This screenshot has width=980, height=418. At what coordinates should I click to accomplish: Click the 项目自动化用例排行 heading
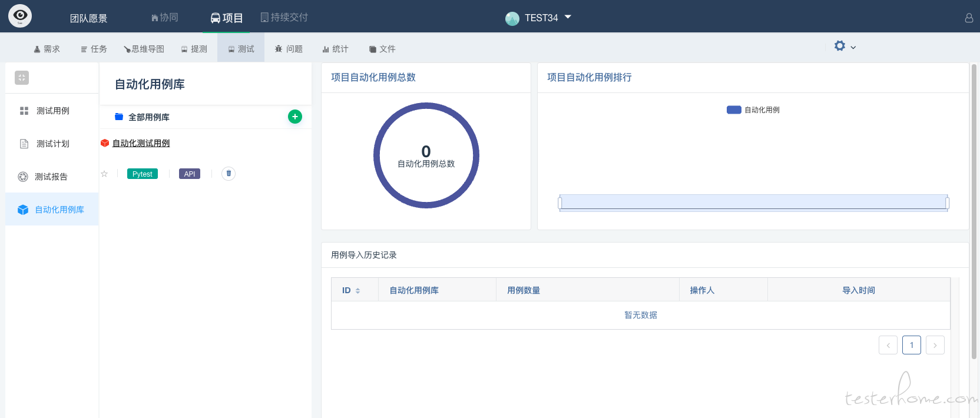click(x=590, y=77)
